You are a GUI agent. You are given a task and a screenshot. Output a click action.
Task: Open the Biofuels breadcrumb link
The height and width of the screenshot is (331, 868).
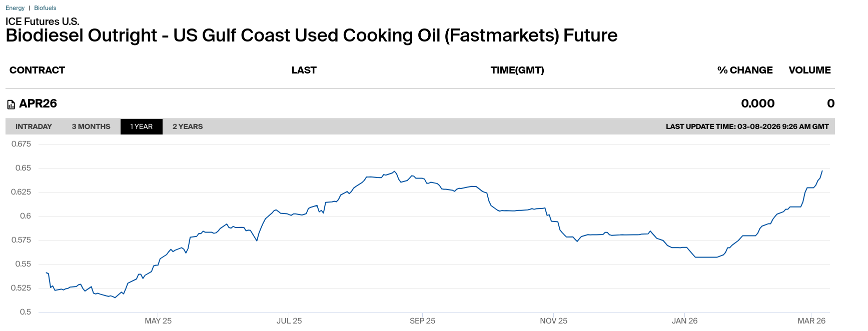[x=45, y=8]
